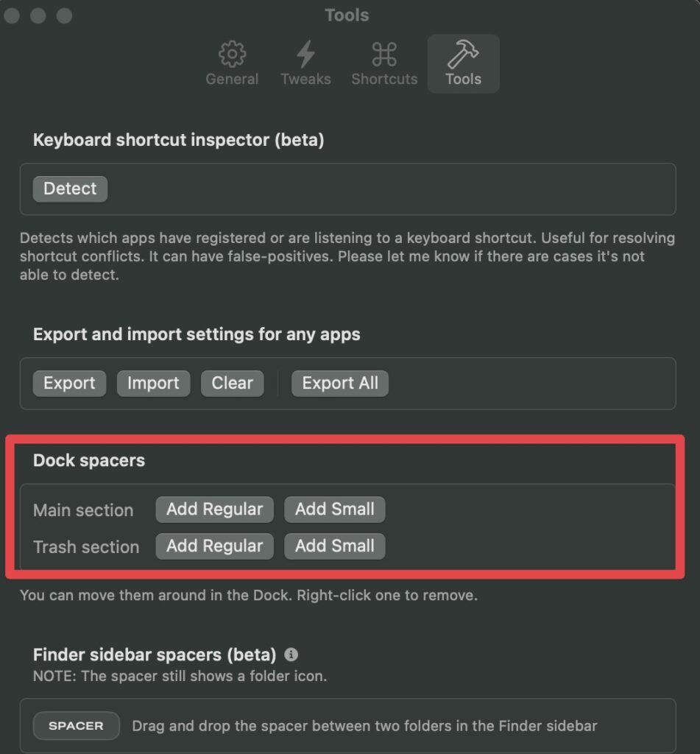Click the SPACER draggable pill

[76, 725]
